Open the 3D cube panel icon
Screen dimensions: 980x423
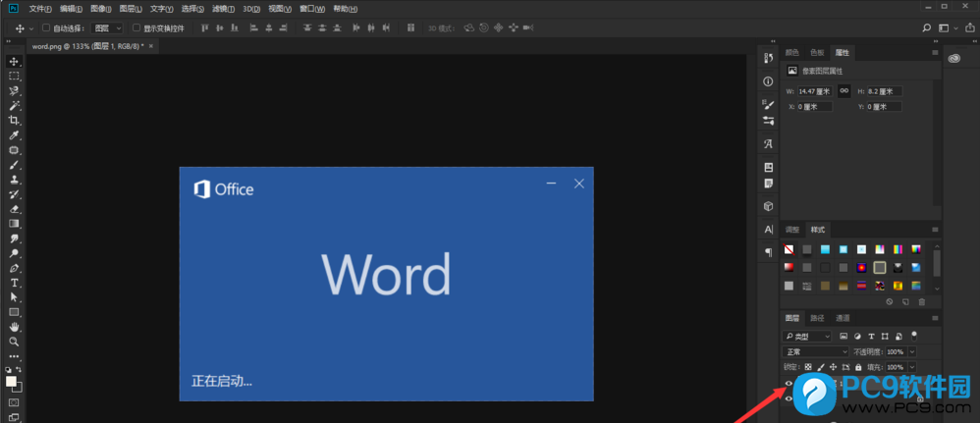pos(768,206)
